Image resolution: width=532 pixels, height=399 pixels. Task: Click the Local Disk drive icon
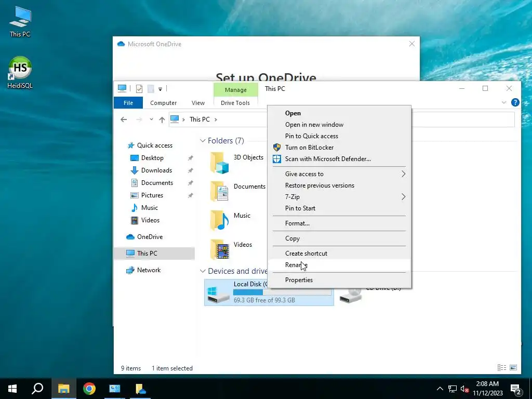tap(218, 294)
